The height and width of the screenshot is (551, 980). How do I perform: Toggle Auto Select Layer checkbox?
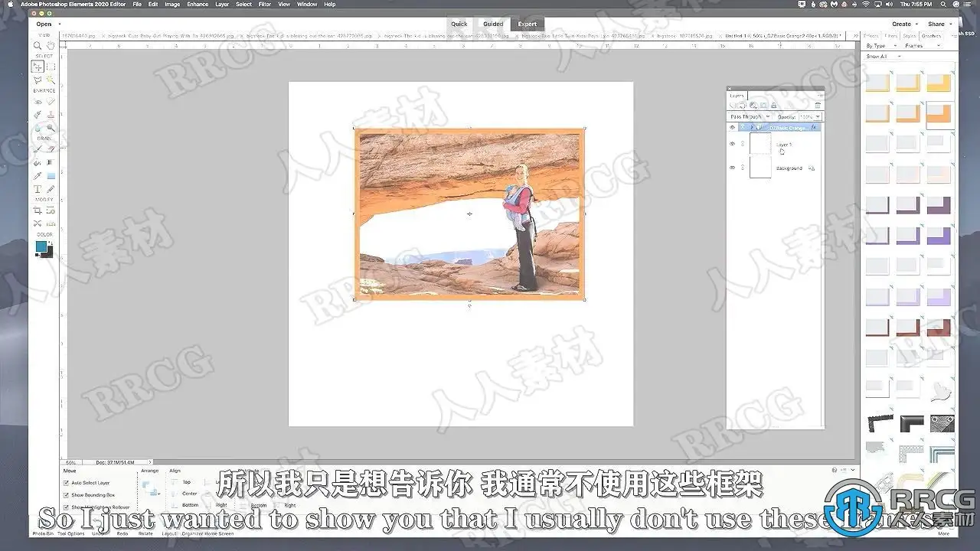pyautogui.click(x=66, y=483)
